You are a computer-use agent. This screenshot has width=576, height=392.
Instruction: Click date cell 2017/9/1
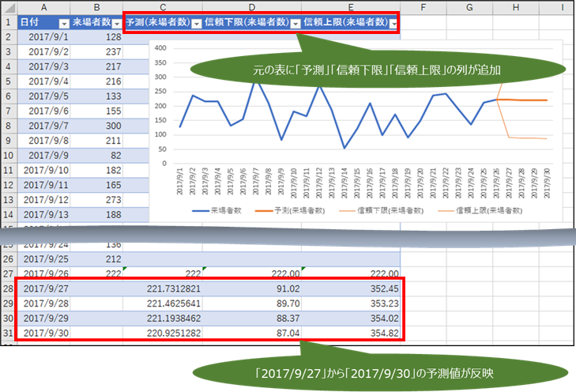(x=43, y=37)
